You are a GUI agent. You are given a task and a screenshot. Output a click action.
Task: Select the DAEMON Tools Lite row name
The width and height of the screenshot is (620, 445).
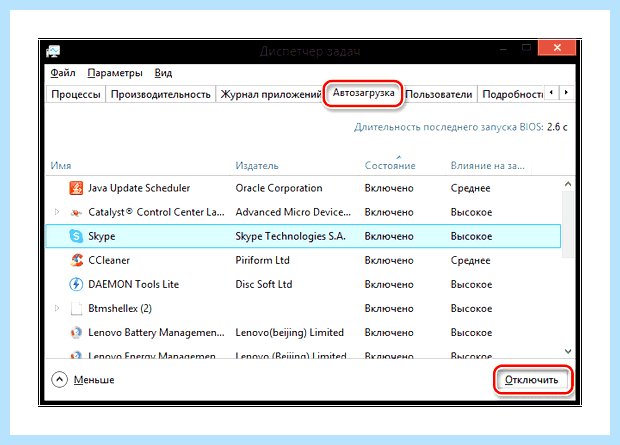click(134, 284)
